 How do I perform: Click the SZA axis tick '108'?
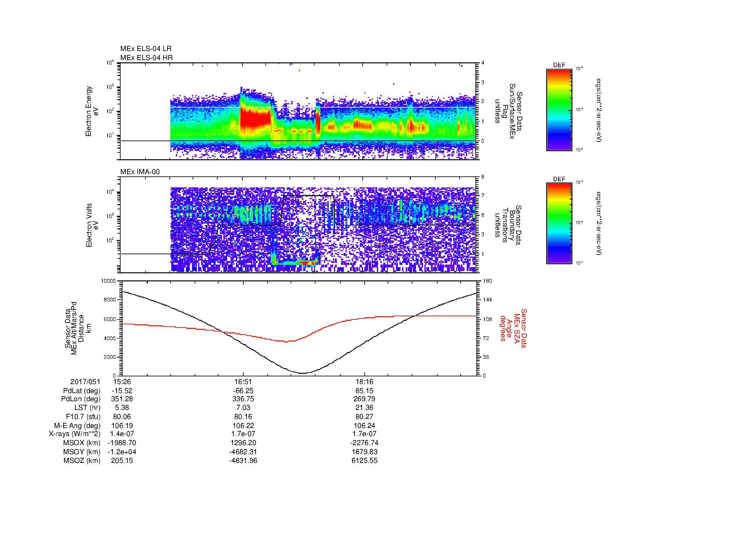(x=487, y=319)
